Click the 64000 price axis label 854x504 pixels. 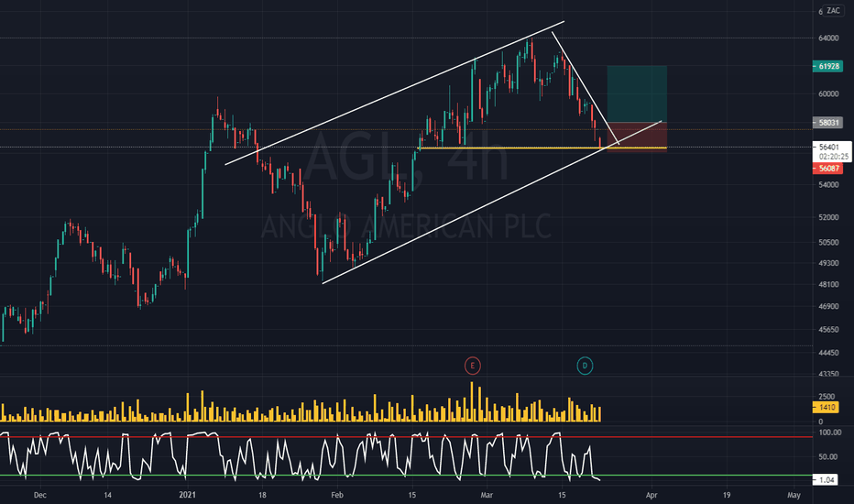click(x=828, y=38)
